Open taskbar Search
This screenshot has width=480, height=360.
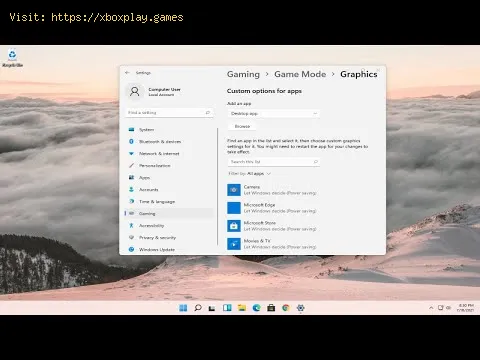(x=198, y=308)
